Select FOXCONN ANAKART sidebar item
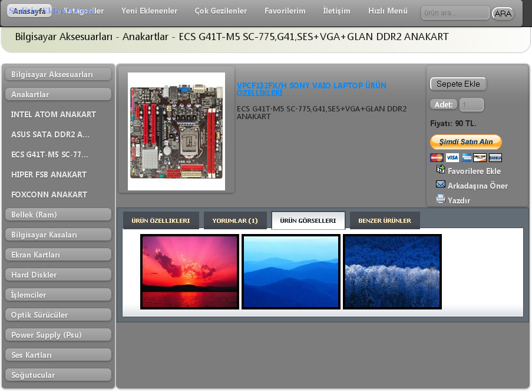Image resolution: width=532 pixels, height=392 pixels. (49, 195)
